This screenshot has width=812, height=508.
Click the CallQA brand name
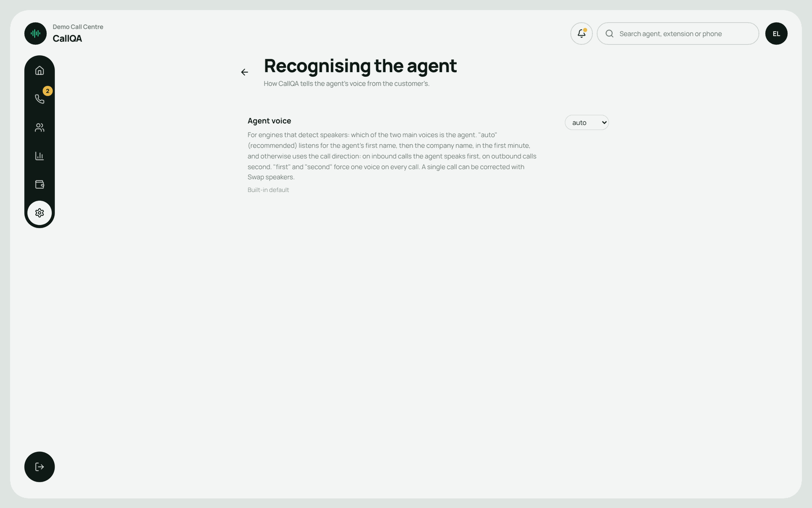(x=67, y=39)
